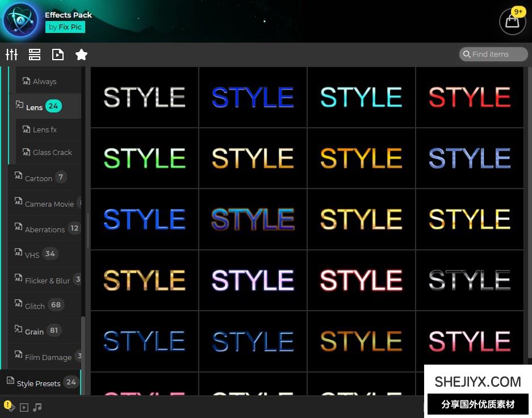Screen dimensions: 532x418
Task: Click the file with play symbol icon
Action: (x=58, y=55)
